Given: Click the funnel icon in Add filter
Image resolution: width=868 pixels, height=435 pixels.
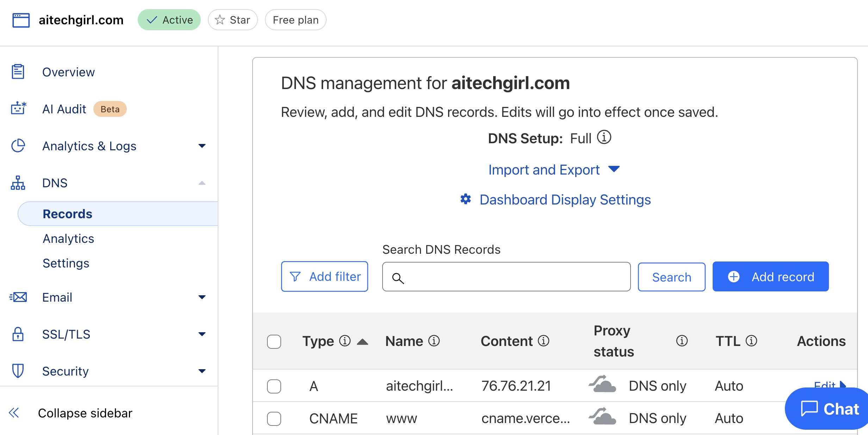Looking at the screenshot, I should pos(295,277).
